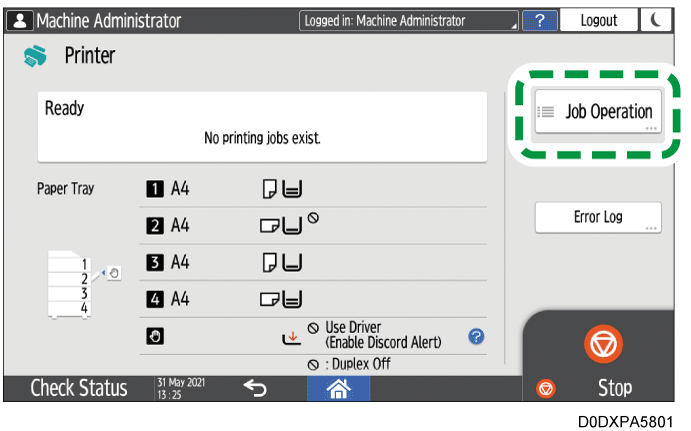The height and width of the screenshot is (431, 691).
Task: Click the Printer app icon
Action: pos(35,56)
